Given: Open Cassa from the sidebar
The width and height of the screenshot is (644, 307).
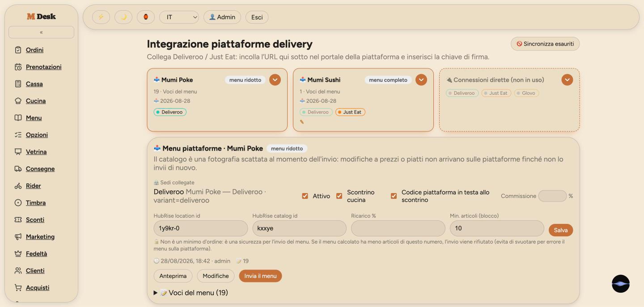Looking at the screenshot, I should [x=34, y=84].
